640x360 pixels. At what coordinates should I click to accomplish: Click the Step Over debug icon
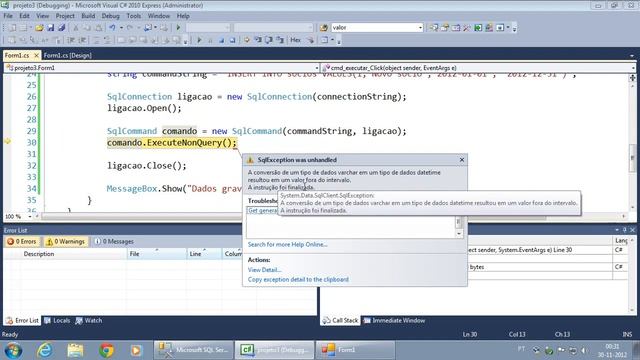pos(269,40)
